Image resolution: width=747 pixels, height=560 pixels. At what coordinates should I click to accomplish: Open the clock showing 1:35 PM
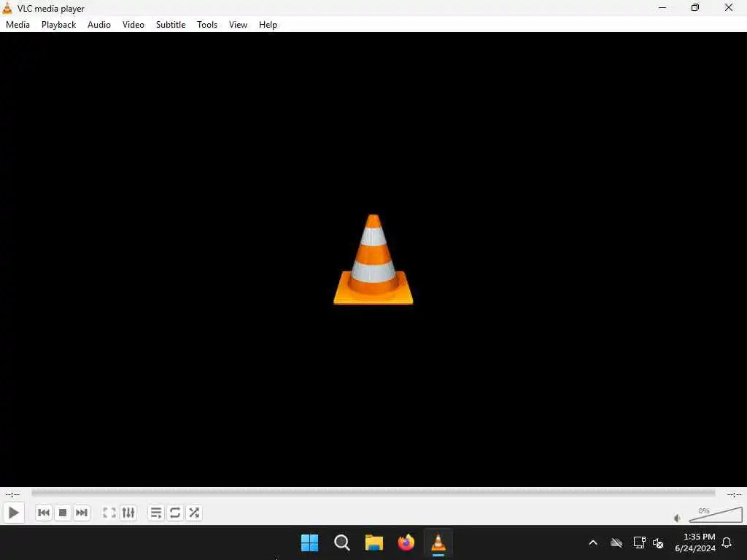click(695, 542)
